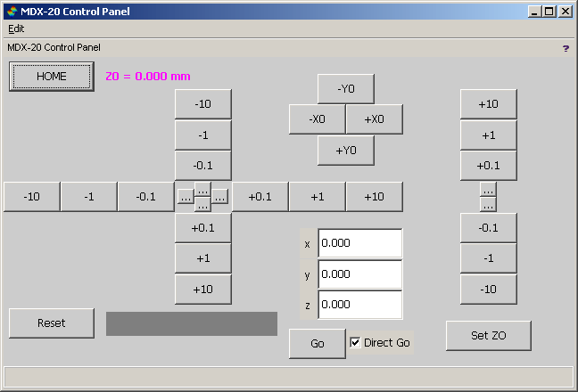This screenshot has width=578, height=392.
Task: Click -10 in the horizontal jog row
Action: (x=32, y=197)
